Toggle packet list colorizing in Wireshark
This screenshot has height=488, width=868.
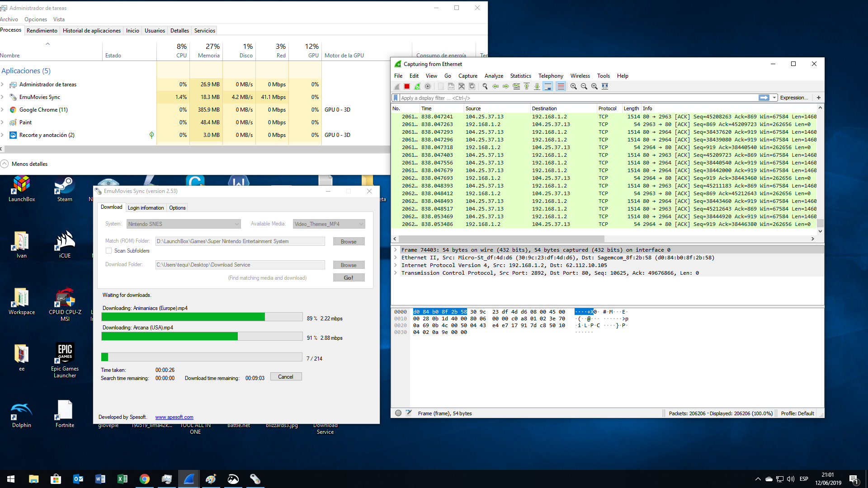[x=561, y=86]
